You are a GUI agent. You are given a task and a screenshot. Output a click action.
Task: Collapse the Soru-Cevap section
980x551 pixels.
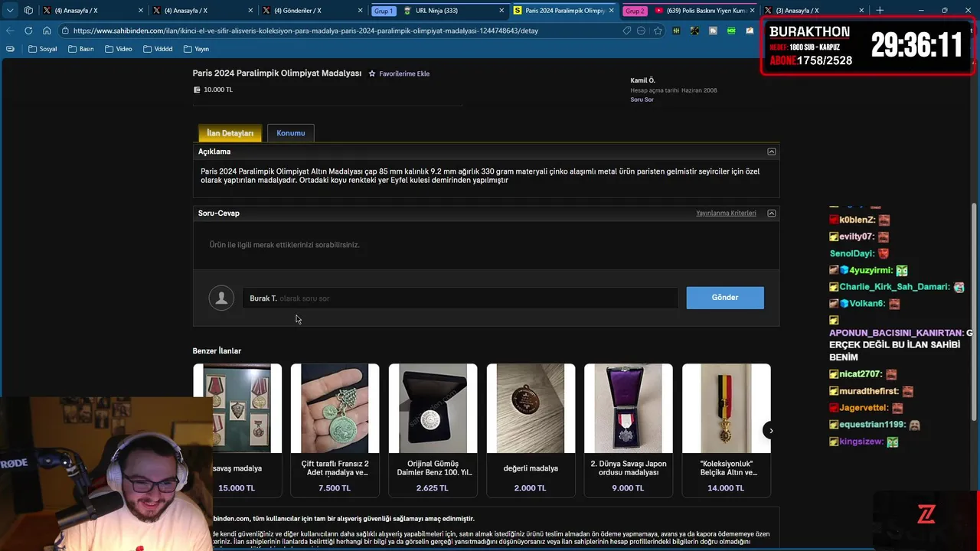pos(771,213)
